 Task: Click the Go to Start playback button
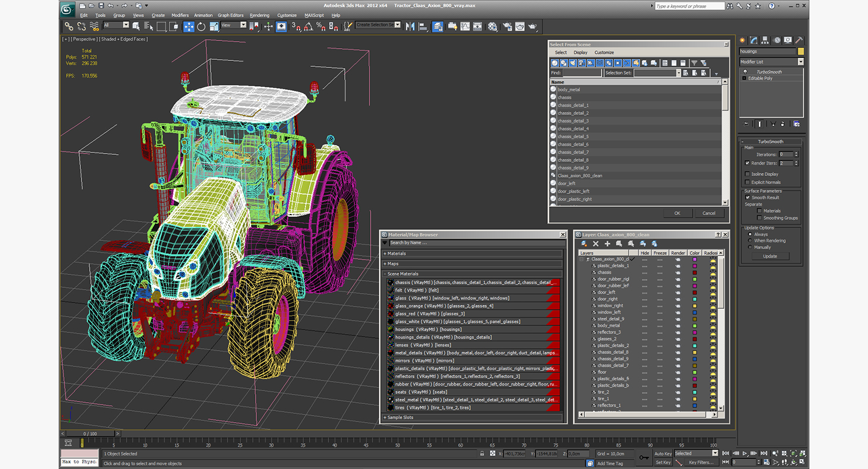726,453
